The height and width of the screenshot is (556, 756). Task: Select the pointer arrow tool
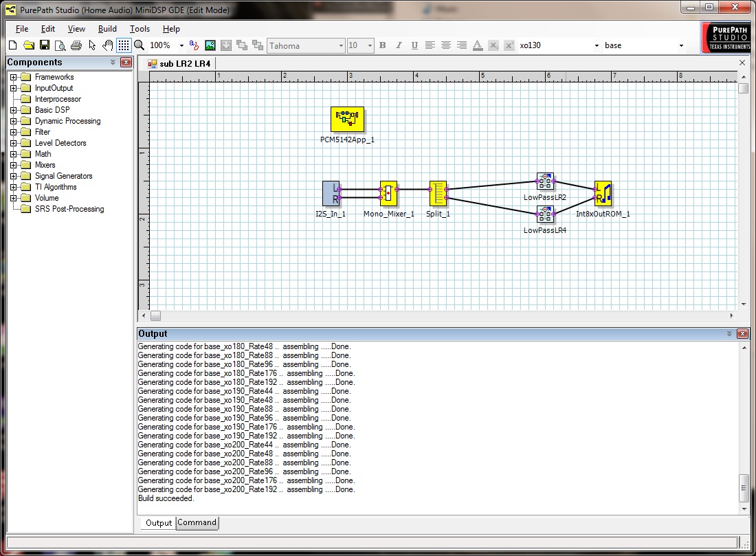pos(92,45)
